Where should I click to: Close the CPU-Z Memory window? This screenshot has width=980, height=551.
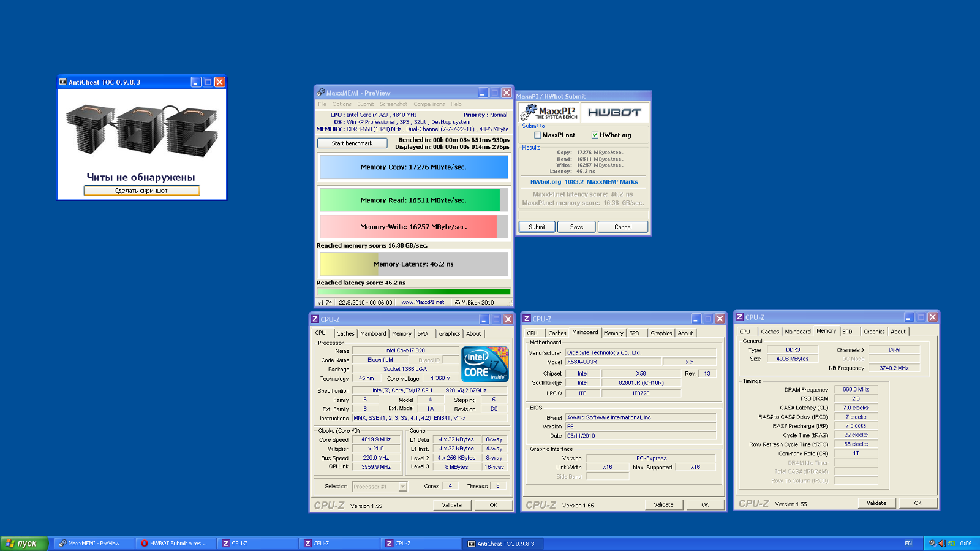(932, 317)
